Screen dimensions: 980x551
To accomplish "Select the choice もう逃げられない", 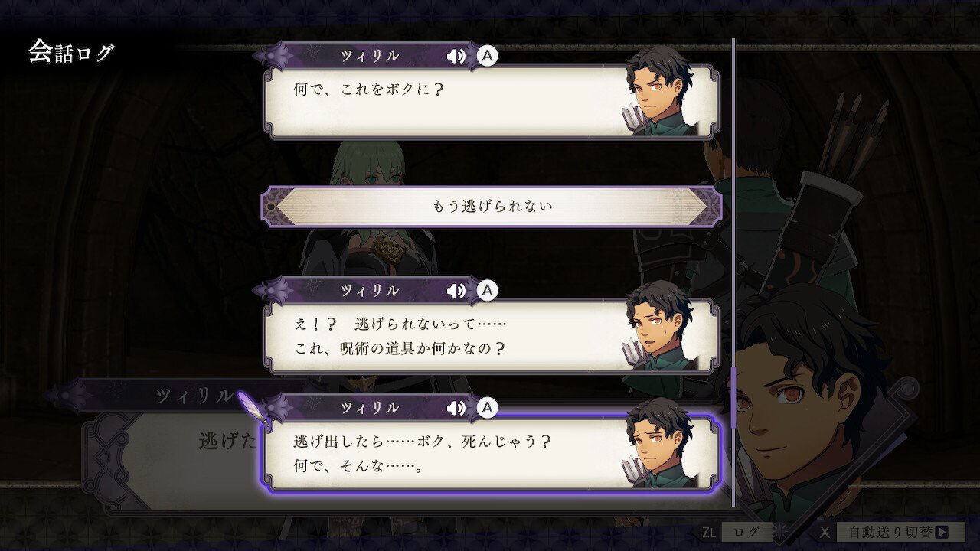I will (x=492, y=206).
